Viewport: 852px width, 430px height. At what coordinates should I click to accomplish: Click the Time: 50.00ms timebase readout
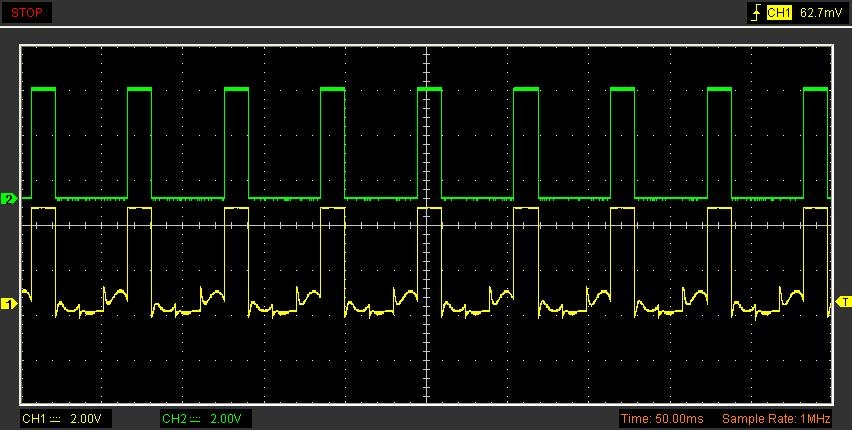[662, 419]
